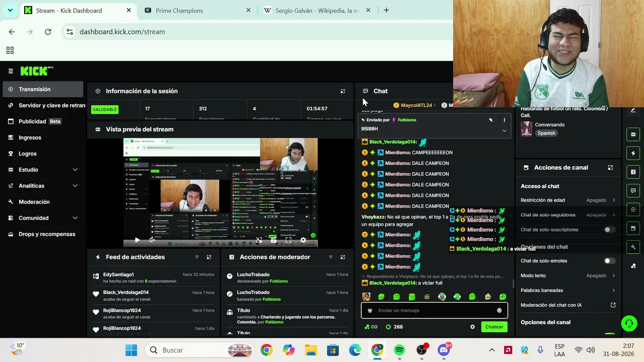This screenshot has width=644, height=362.
Task: Open Moderación in the sidebar
Action: [x=43, y=202]
